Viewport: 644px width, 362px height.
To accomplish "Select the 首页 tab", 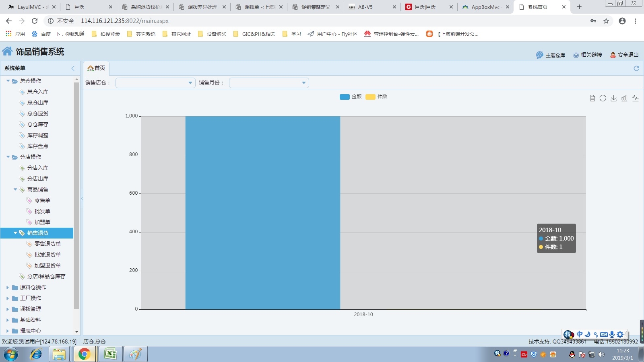I will pyautogui.click(x=97, y=68).
